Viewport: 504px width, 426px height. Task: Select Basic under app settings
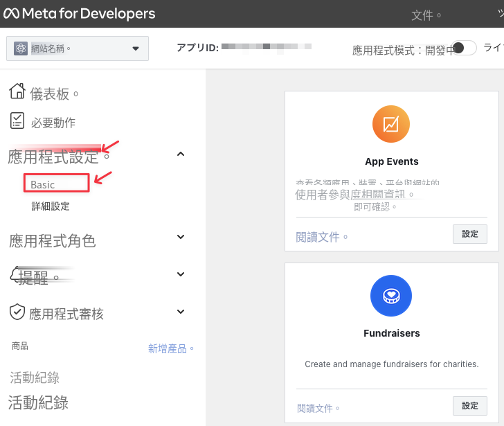(56, 183)
